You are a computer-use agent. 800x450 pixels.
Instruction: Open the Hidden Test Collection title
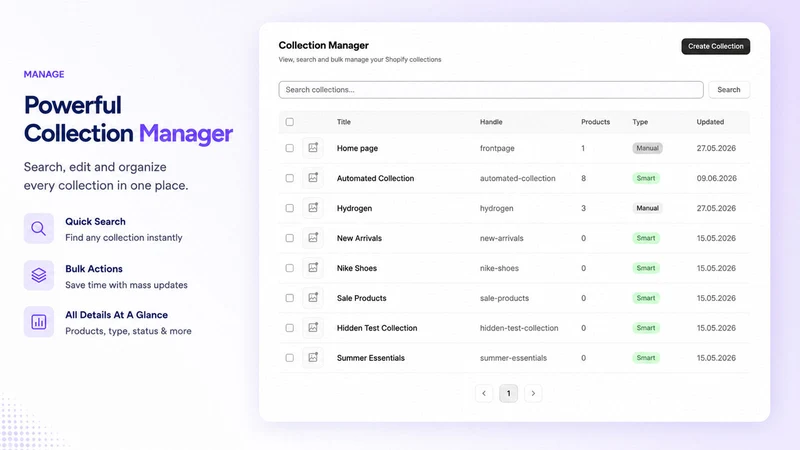tap(377, 328)
